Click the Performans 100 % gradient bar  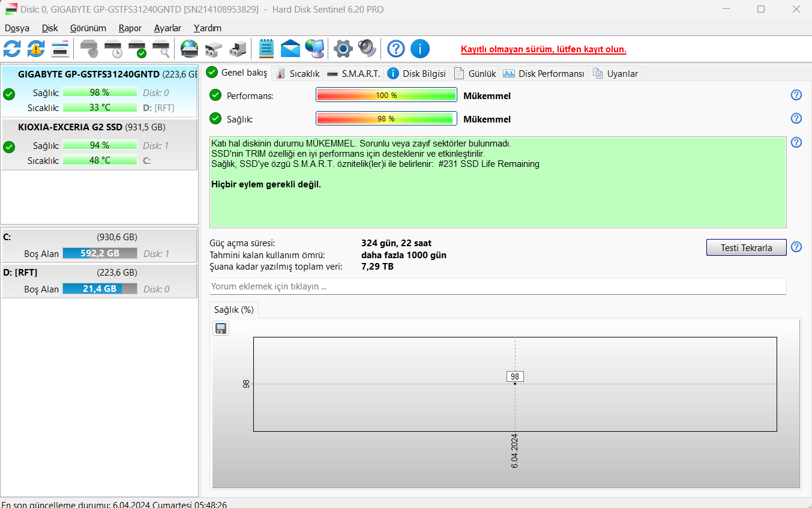click(386, 95)
